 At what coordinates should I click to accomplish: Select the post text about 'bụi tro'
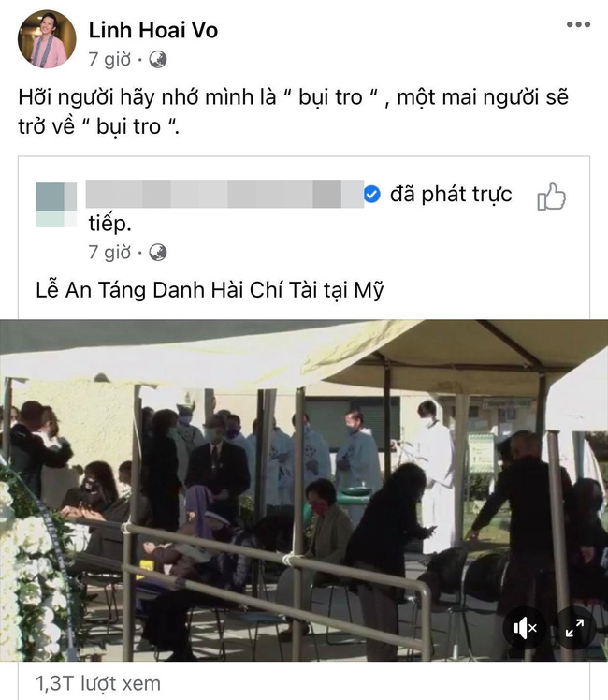[294, 111]
